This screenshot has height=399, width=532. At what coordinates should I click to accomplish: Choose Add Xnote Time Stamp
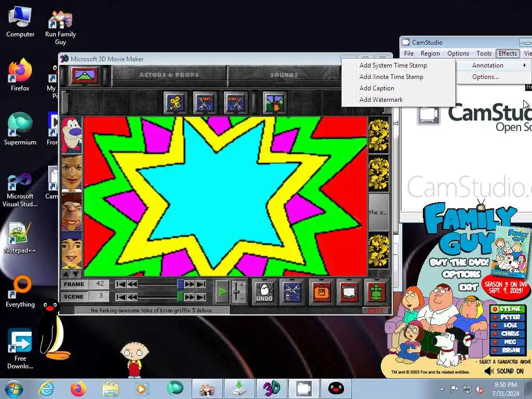tap(398, 77)
